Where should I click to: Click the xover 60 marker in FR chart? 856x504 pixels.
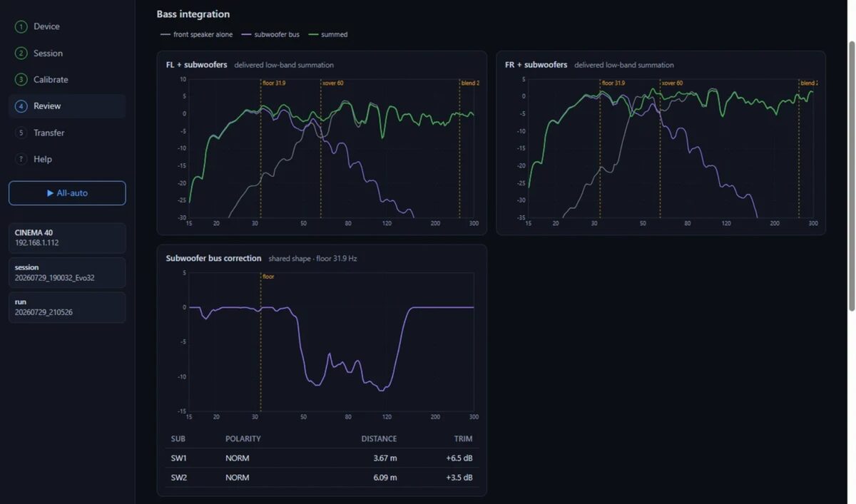pyautogui.click(x=672, y=83)
